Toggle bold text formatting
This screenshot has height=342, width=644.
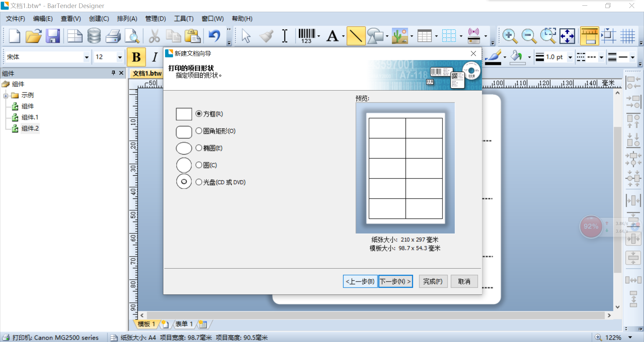(x=136, y=57)
